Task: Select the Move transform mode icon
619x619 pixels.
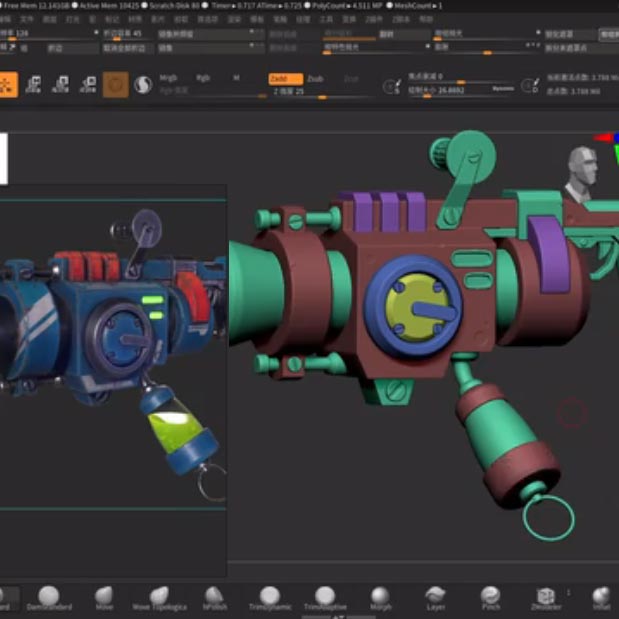Action: point(33,84)
